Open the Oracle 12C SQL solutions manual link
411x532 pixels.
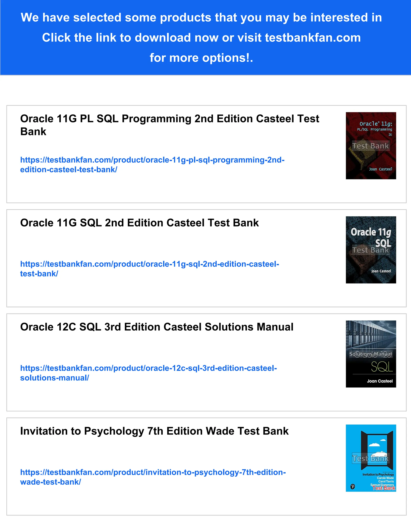[148, 368]
